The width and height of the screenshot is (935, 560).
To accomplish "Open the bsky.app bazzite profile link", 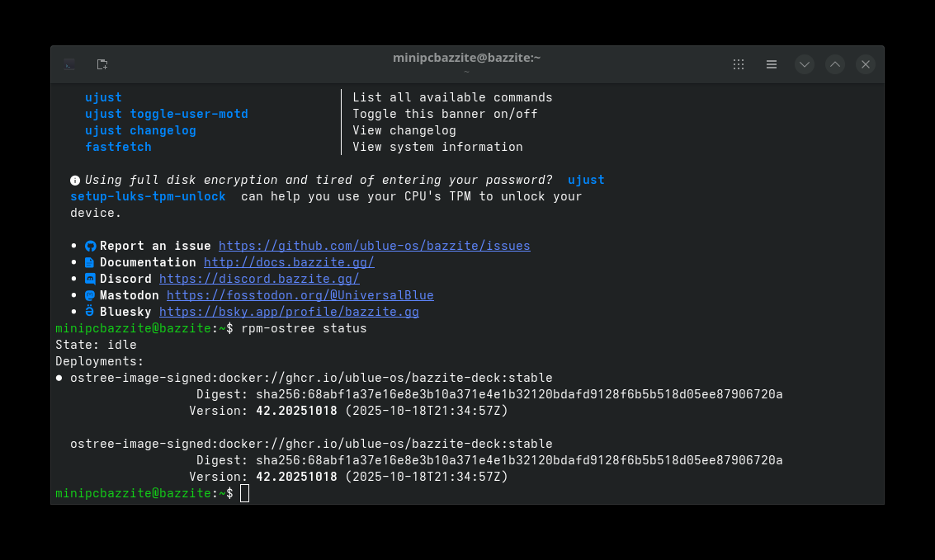I will (289, 312).
